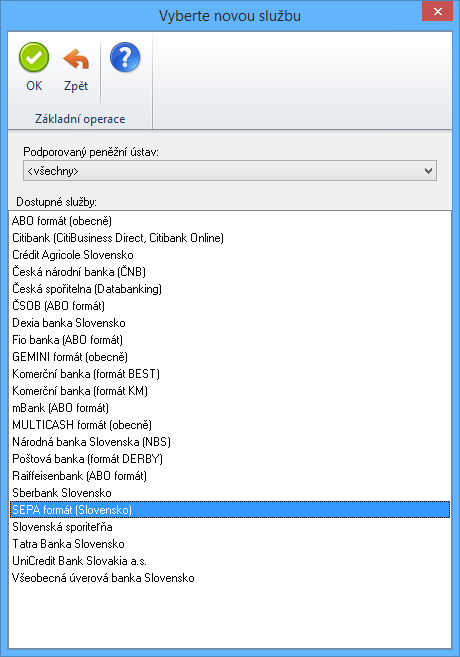
Task: Close the Vyberte novou službu dialog
Action: point(438,11)
